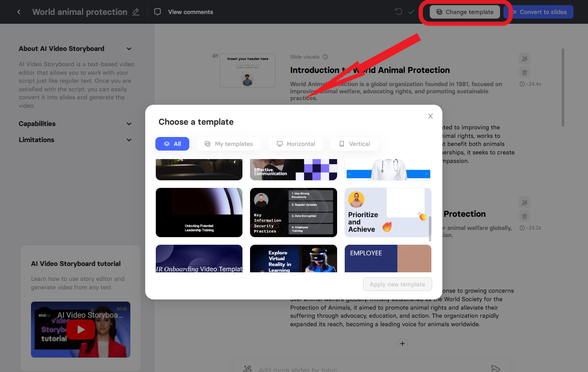Choose the Key Information Security Practices template

click(293, 213)
